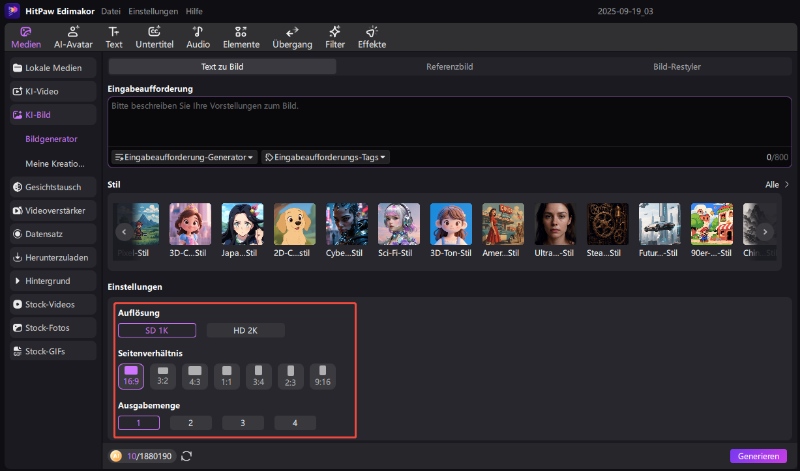Open the Datei menu
Viewport: 800px width, 471px height.
click(x=111, y=11)
